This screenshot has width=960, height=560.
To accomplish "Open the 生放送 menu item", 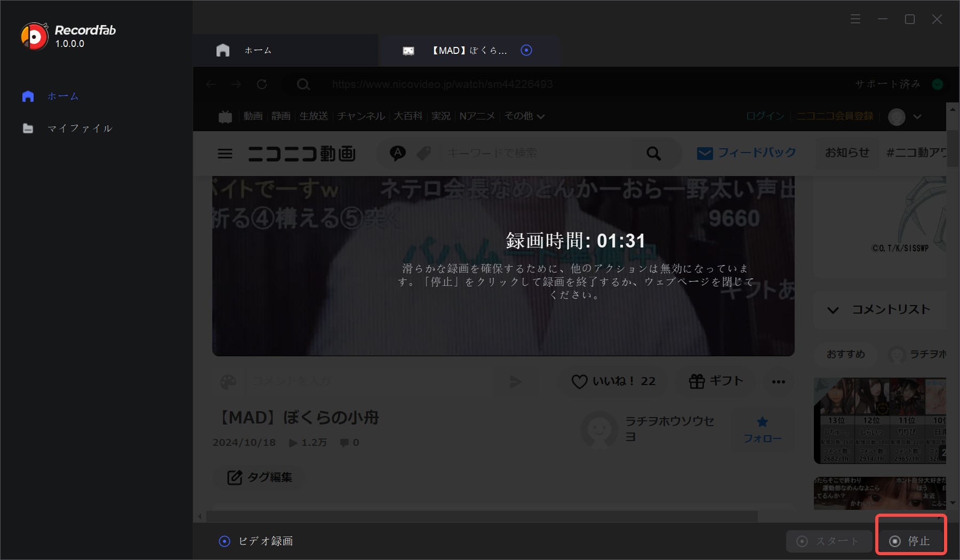I will point(314,116).
